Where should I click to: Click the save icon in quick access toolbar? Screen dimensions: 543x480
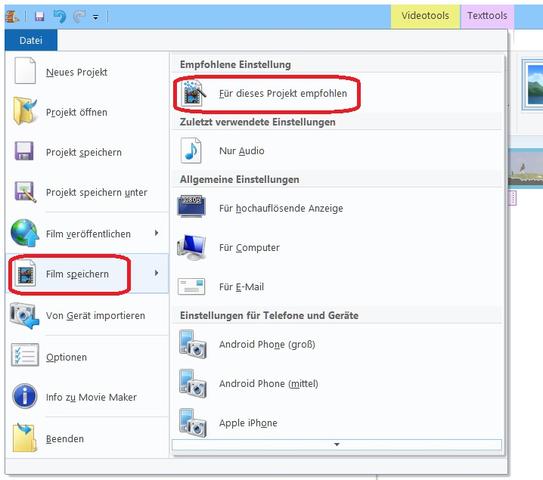coord(40,16)
